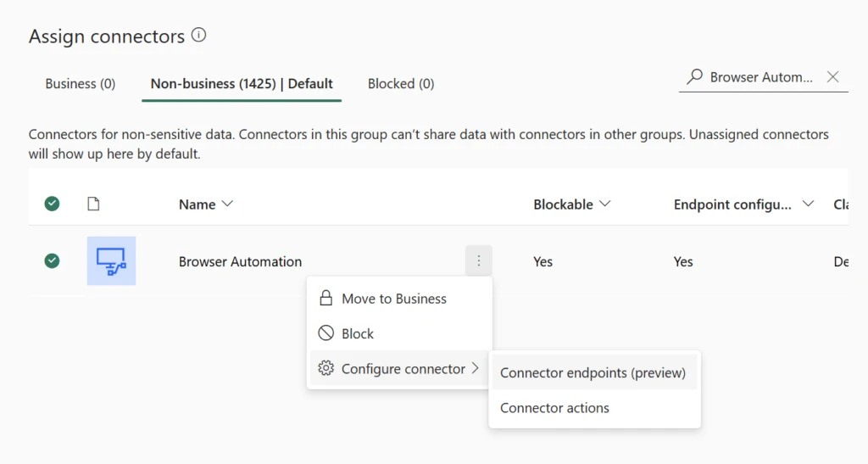The image size is (868, 464).
Task: Expand the Configure connector submenu arrow
Action: click(476, 369)
